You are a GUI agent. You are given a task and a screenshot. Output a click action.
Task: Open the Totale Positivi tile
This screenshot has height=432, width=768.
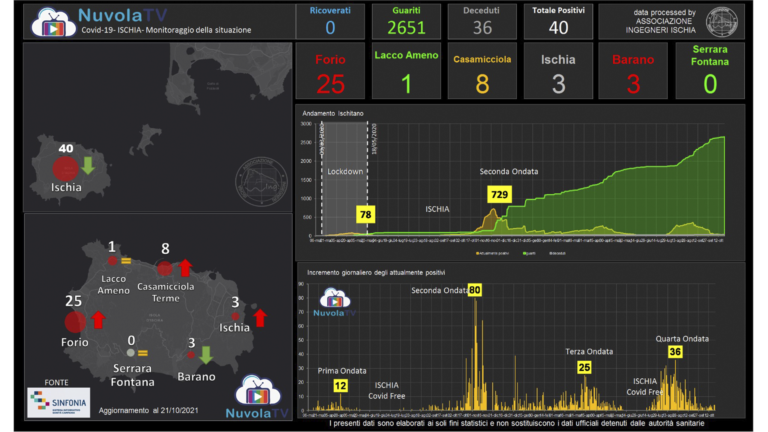point(558,21)
